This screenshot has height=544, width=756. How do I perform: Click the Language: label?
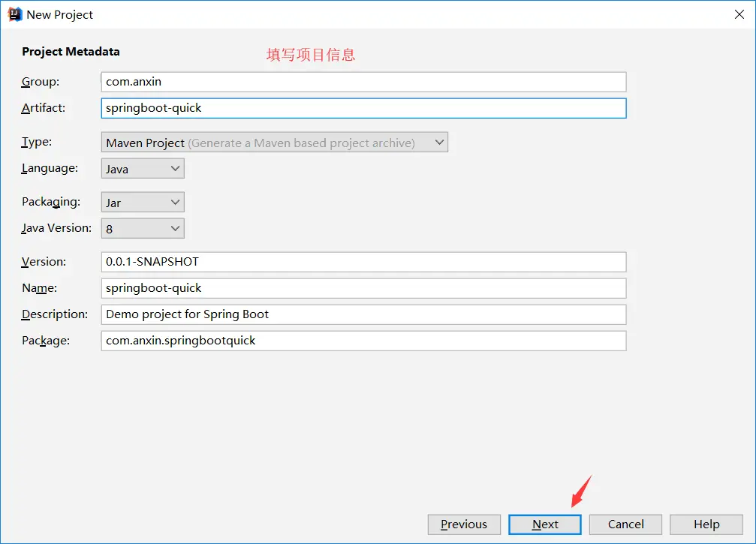[x=50, y=169]
